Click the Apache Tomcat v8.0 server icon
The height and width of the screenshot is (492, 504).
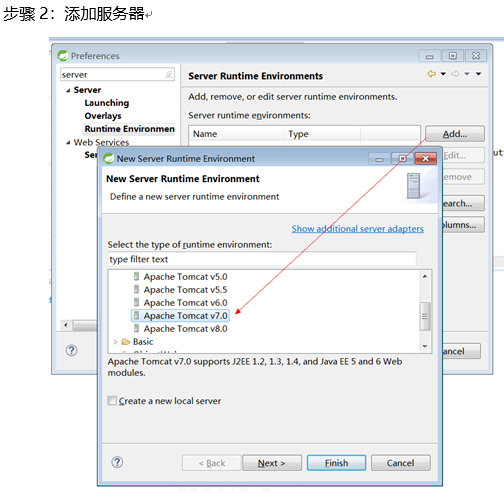(136, 328)
